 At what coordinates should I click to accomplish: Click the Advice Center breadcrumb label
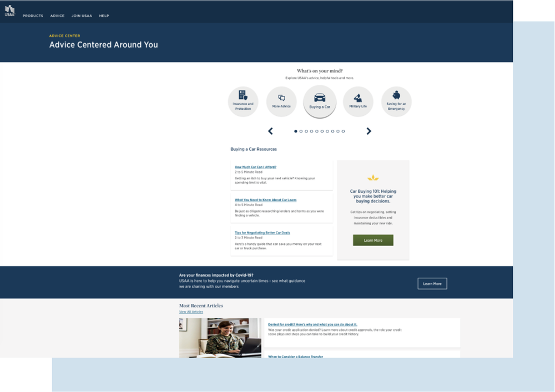point(64,35)
